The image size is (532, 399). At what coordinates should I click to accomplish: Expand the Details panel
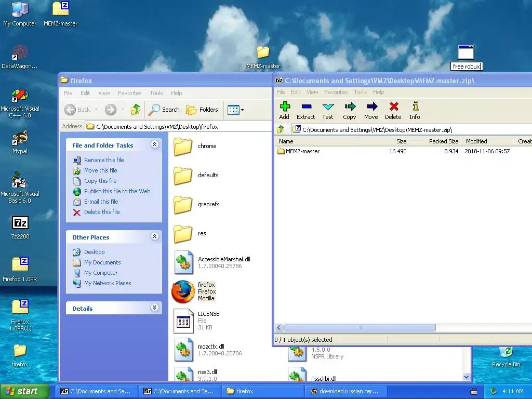(154, 308)
